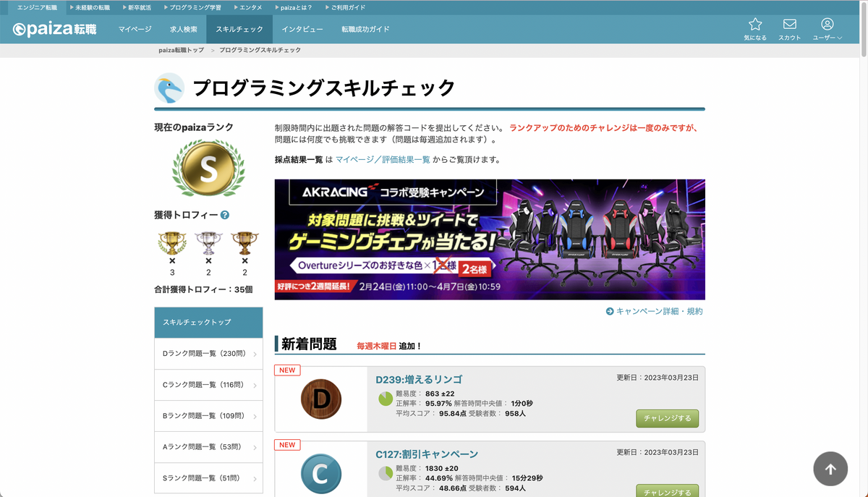Select the スキルチェック navigation tab
The image size is (868, 497).
pos(239,30)
